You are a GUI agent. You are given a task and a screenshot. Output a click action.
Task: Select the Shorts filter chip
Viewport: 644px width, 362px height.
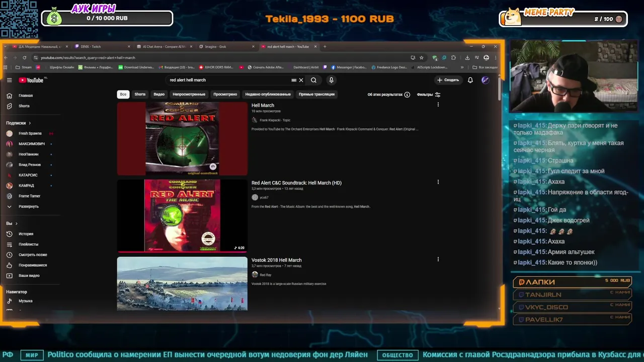click(x=140, y=94)
